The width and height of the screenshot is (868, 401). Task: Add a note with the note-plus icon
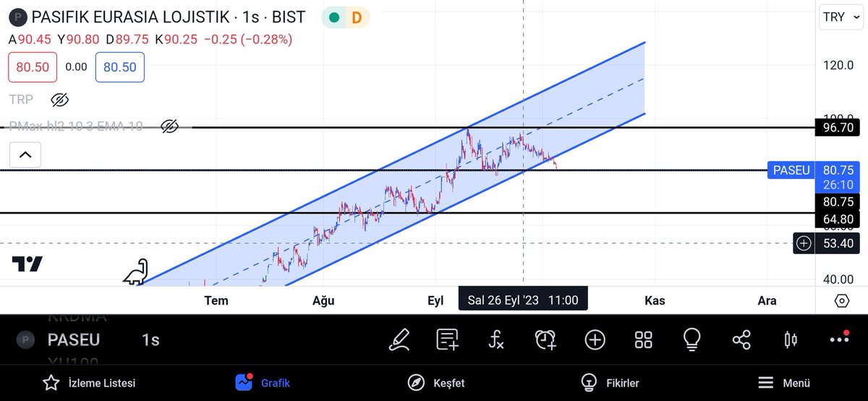[448, 339]
